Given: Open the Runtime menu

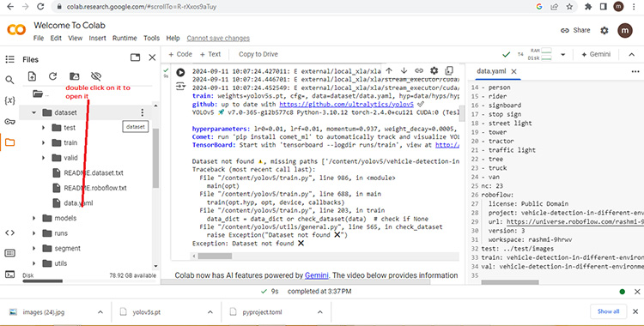Looking at the screenshot, I should click(125, 39).
